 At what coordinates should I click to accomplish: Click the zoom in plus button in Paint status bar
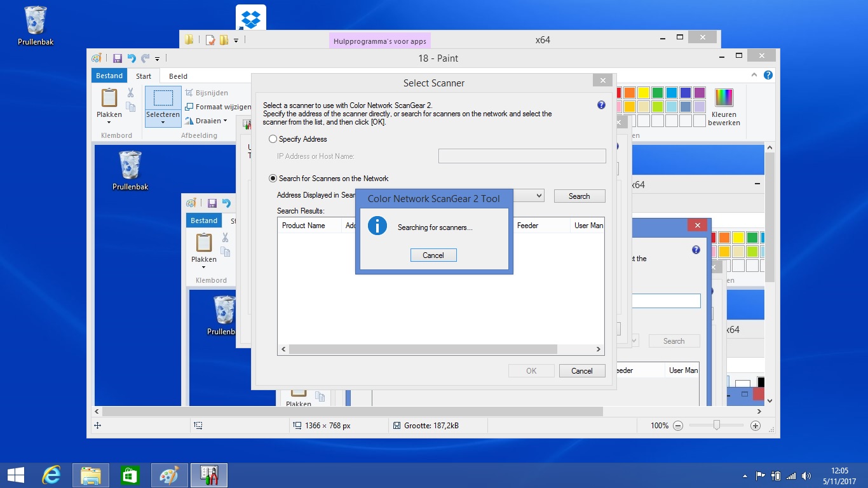point(756,426)
